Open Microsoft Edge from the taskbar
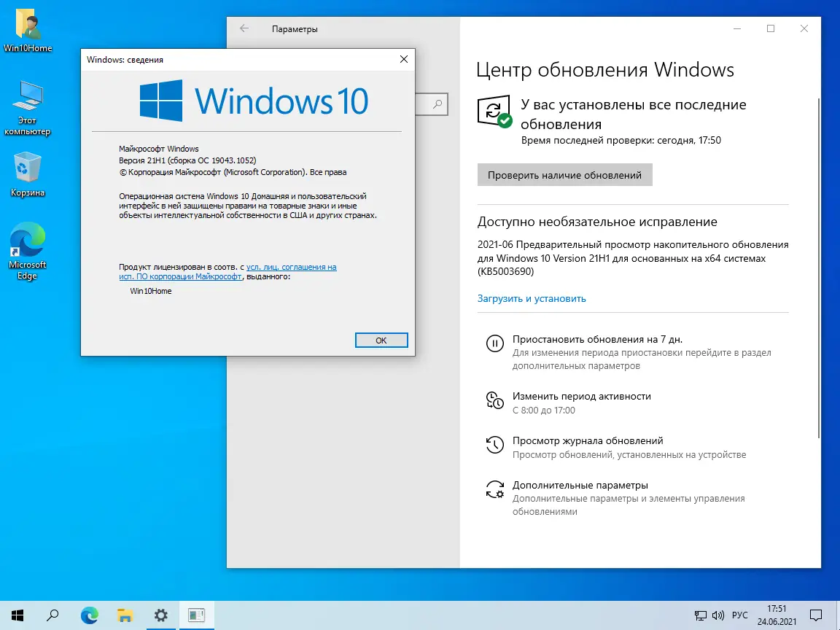This screenshot has width=840, height=630. (89, 615)
